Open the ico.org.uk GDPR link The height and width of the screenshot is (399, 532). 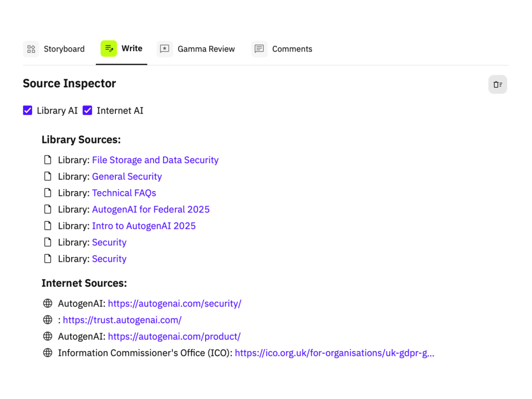click(x=334, y=353)
